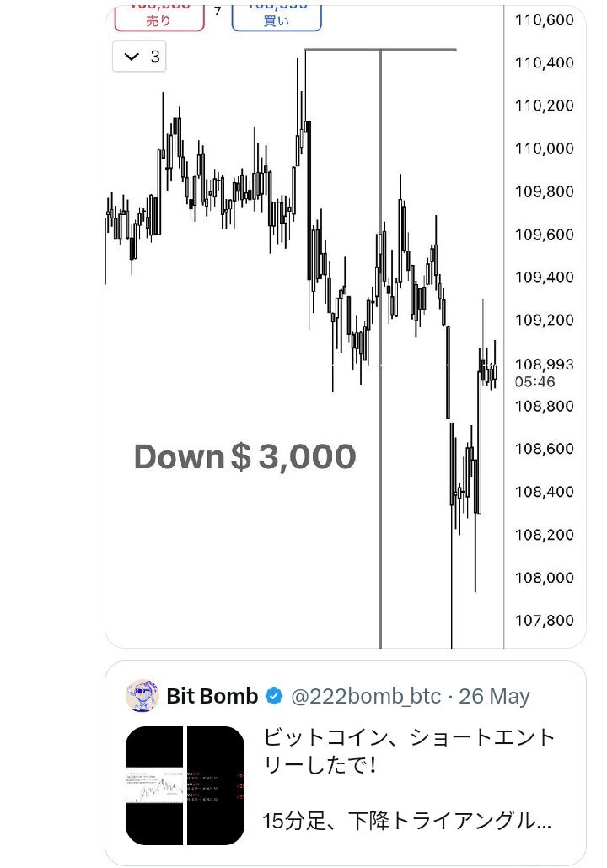Click the vertical gray measurement line
Screen dimensions: 607x868
pos(381,348)
